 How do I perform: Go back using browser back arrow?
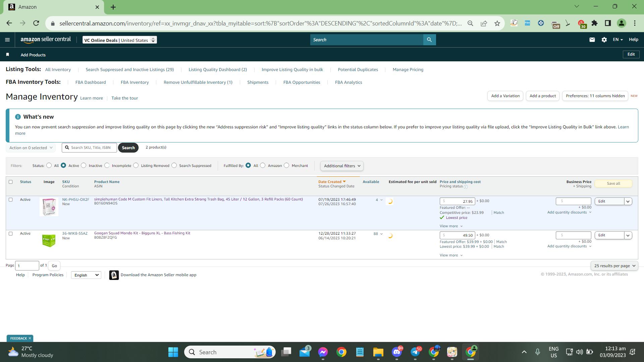click(9, 23)
